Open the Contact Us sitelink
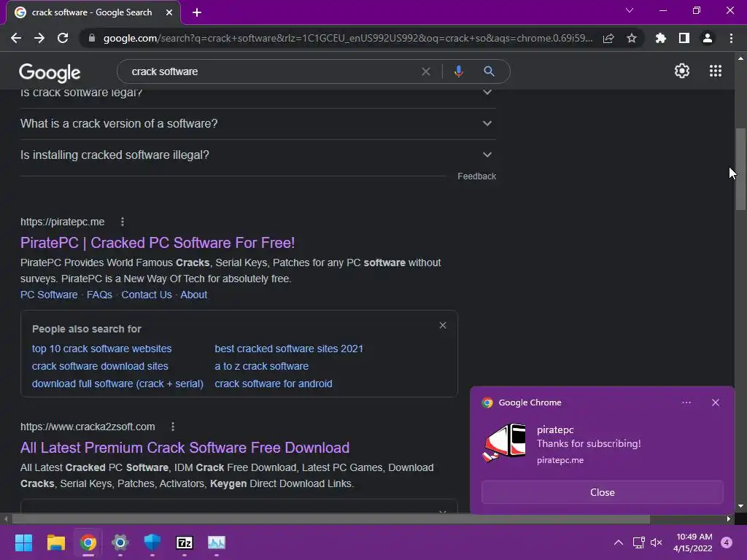The height and width of the screenshot is (560, 747). 146,295
